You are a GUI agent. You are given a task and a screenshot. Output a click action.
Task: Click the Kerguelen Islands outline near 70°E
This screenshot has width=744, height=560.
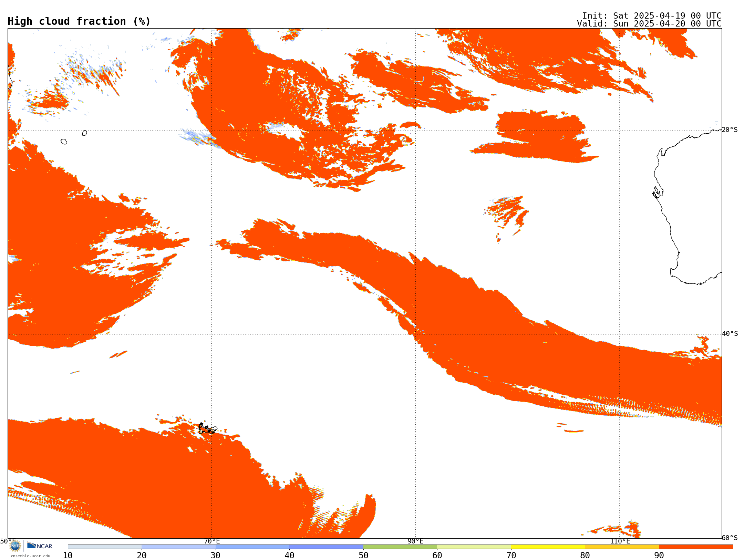coord(208,429)
